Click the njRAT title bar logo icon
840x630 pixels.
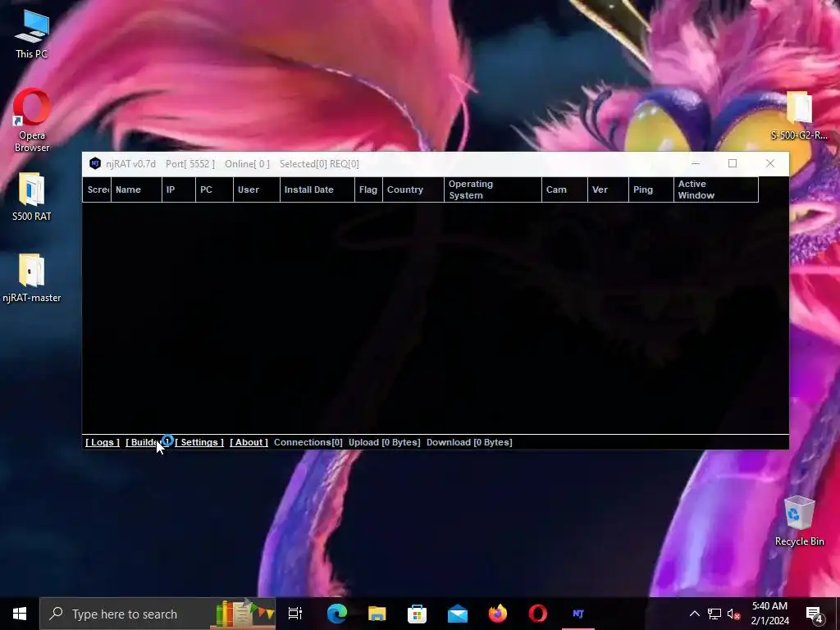[x=95, y=164]
